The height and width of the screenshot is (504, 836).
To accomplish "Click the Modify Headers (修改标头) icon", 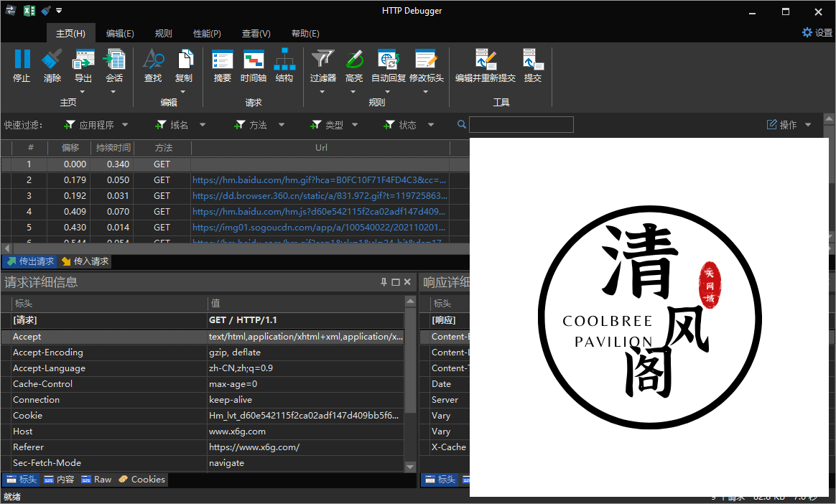I will [426, 60].
